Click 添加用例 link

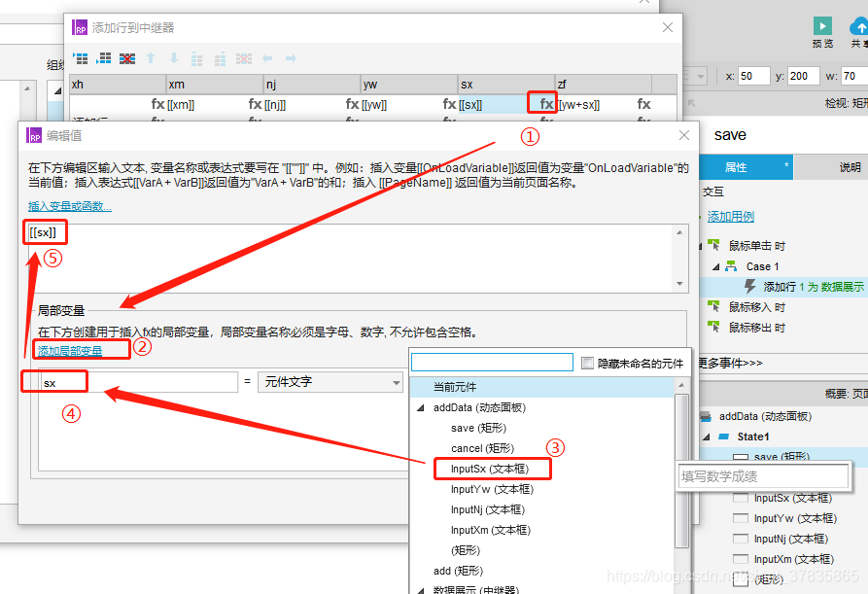[x=731, y=217]
